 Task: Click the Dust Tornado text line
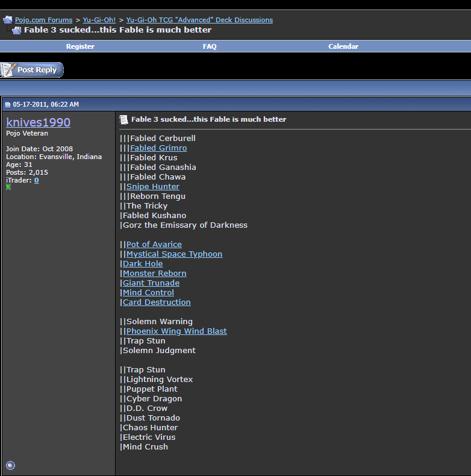click(150, 418)
